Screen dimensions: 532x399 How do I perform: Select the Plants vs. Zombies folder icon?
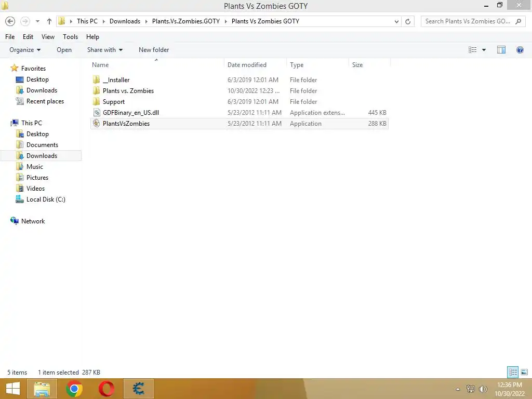pyautogui.click(x=96, y=90)
